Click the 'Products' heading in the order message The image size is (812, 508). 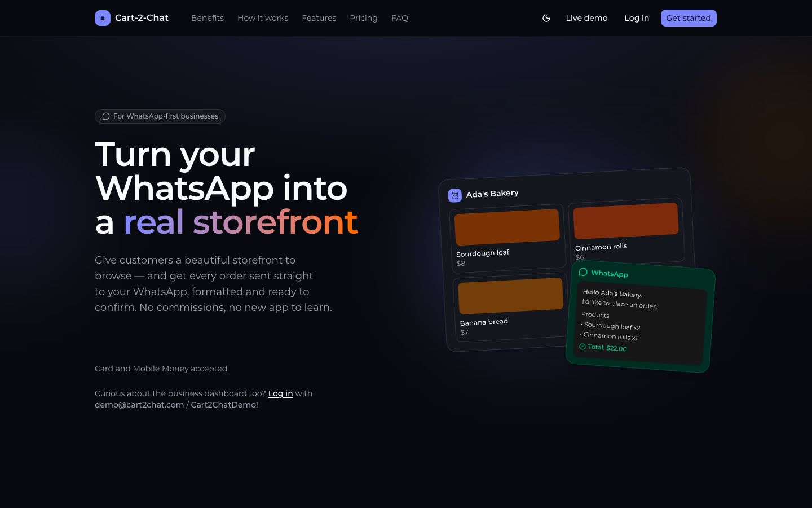click(x=595, y=314)
